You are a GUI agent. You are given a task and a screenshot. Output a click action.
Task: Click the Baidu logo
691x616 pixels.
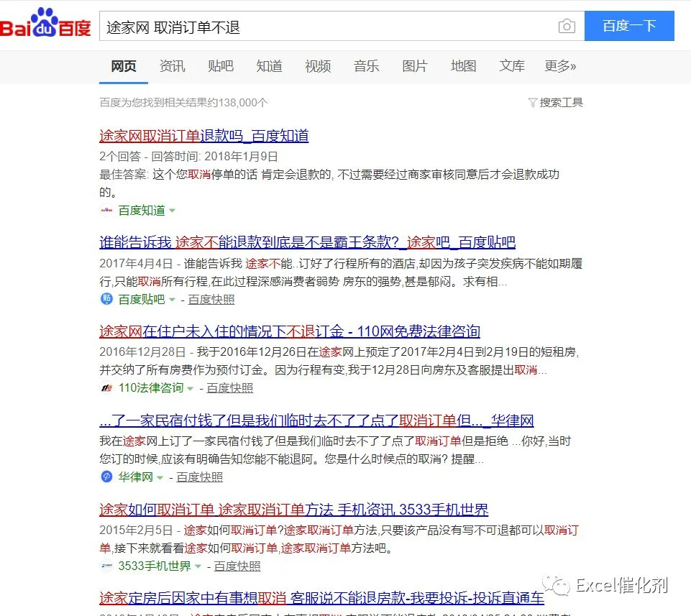tap(45, 23)
